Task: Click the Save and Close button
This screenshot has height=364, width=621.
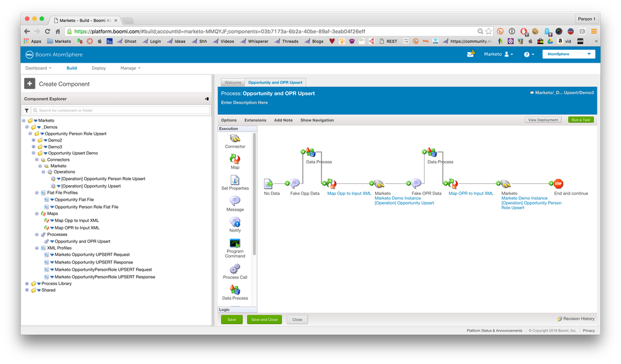Action: point(264,319)
